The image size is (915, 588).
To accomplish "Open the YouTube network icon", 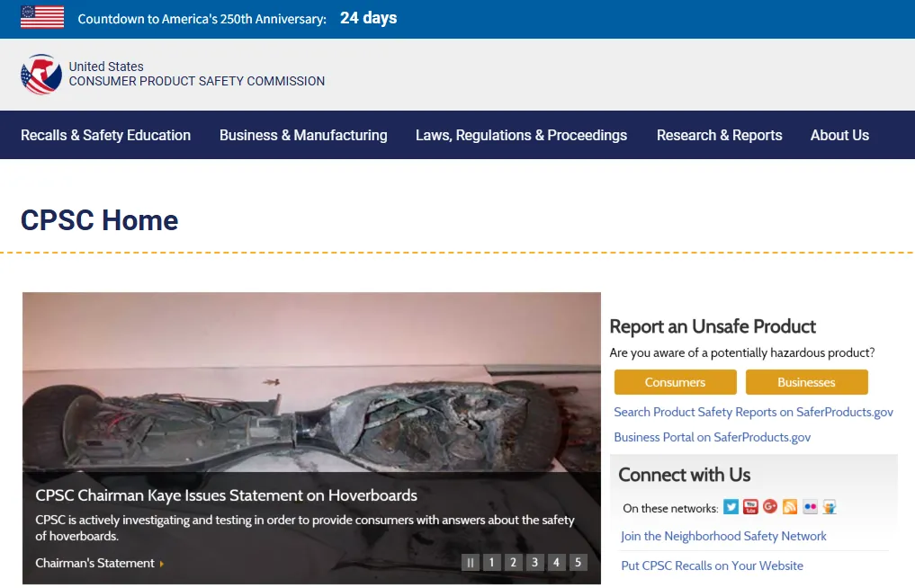I will pyautogui.click(x=750, y=507).
